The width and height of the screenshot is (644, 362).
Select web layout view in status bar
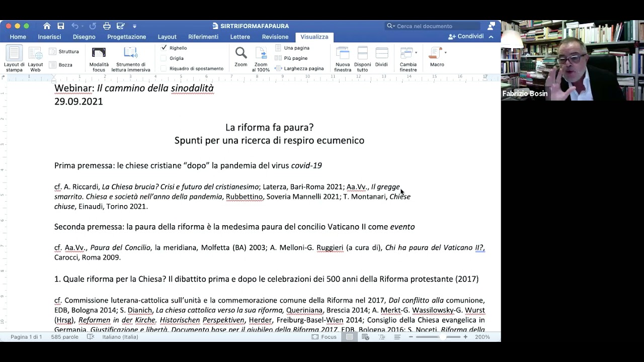(366, 337)
